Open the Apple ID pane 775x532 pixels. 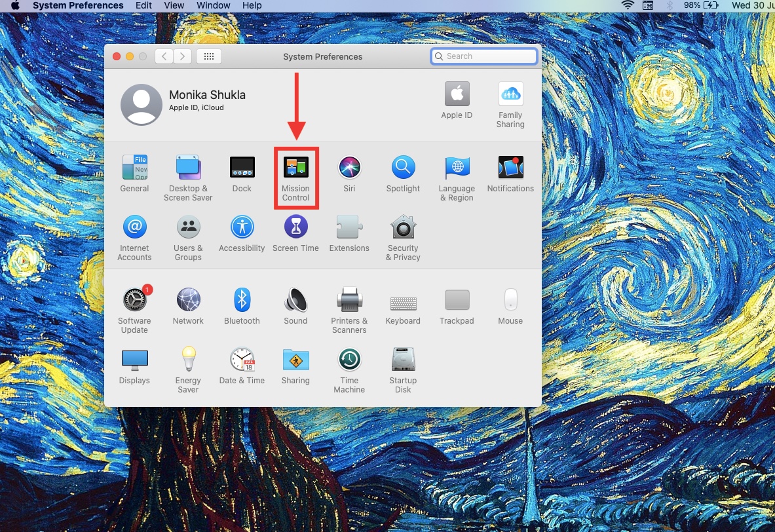click(x=457, y=94)
